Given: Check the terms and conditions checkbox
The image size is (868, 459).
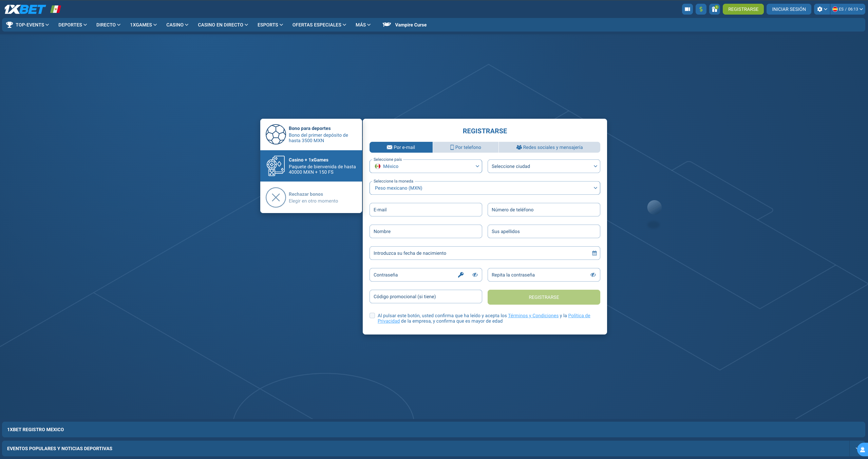Looking at the screenshot, I should click(372, 315).
